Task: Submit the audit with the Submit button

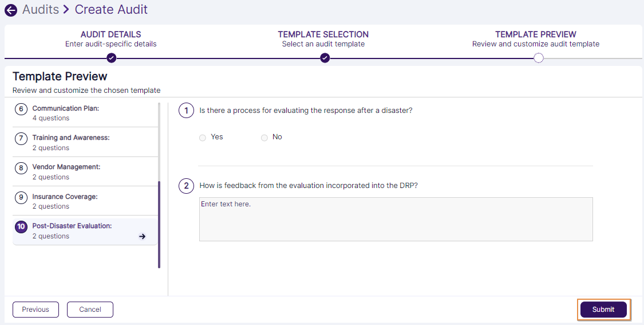Action: click(x=603, y=310)
